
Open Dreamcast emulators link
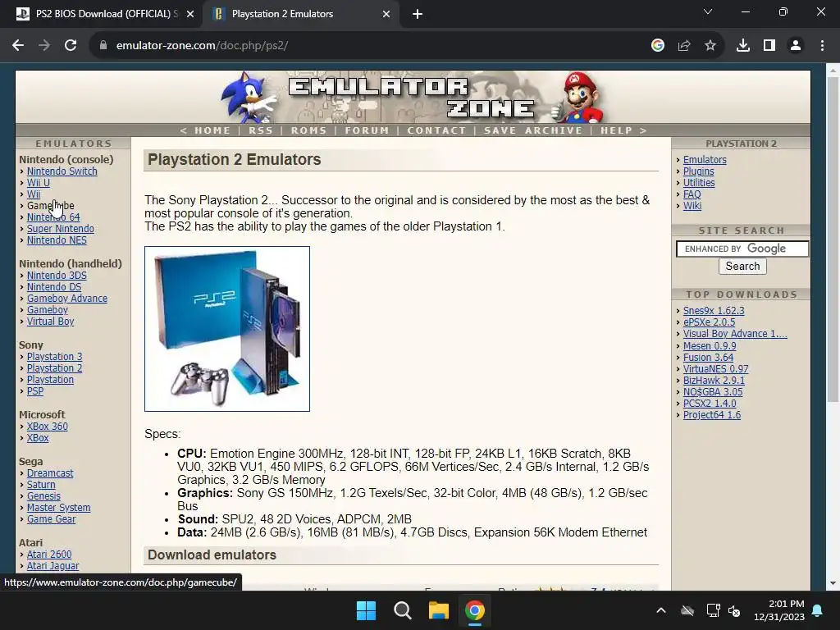point(50,473)
